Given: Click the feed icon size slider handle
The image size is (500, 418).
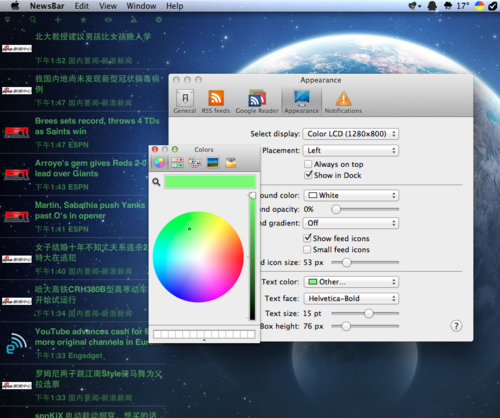Looking at the screenshot, I should (347, 263).
